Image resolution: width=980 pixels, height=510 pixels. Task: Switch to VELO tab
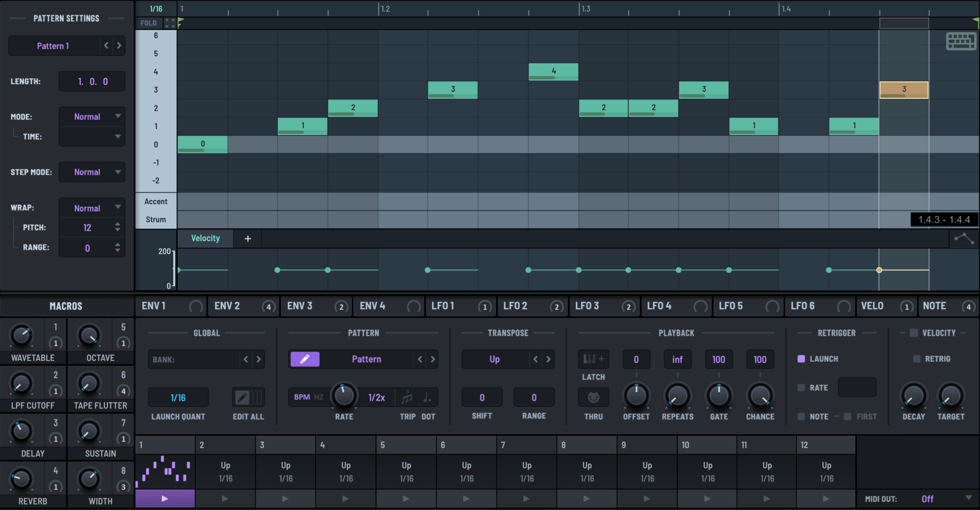(887, 306)
